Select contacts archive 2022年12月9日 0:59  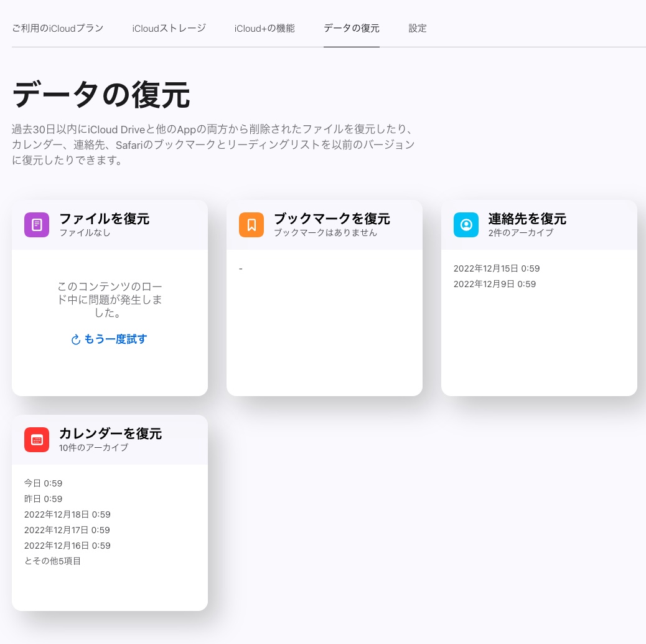coord(494,284)
